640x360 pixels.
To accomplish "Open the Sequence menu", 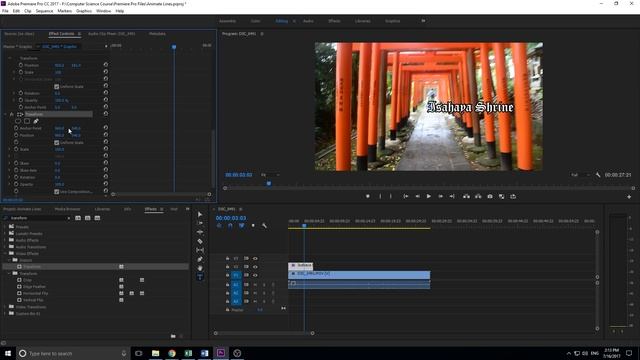I will [44, 11].
